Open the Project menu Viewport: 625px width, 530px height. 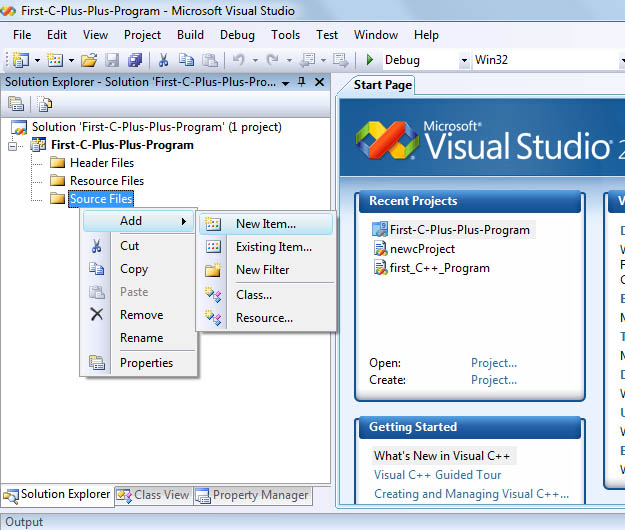(x=142, y=35)
